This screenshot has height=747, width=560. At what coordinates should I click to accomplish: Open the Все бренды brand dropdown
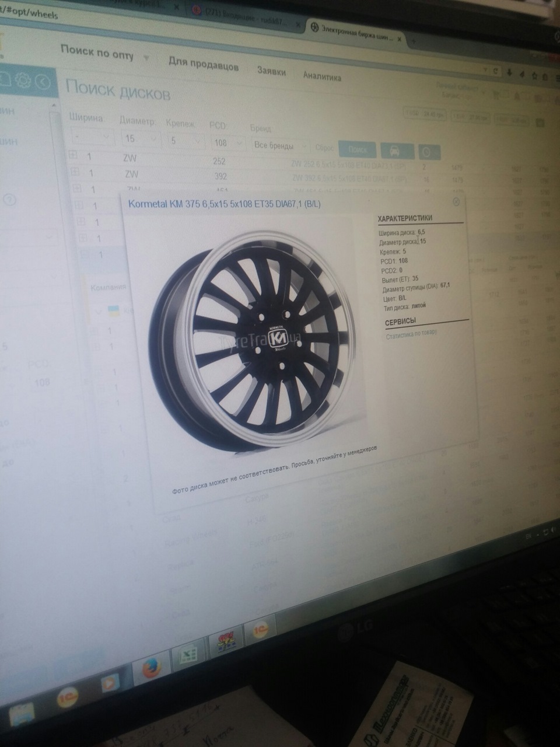click(282, 146)
